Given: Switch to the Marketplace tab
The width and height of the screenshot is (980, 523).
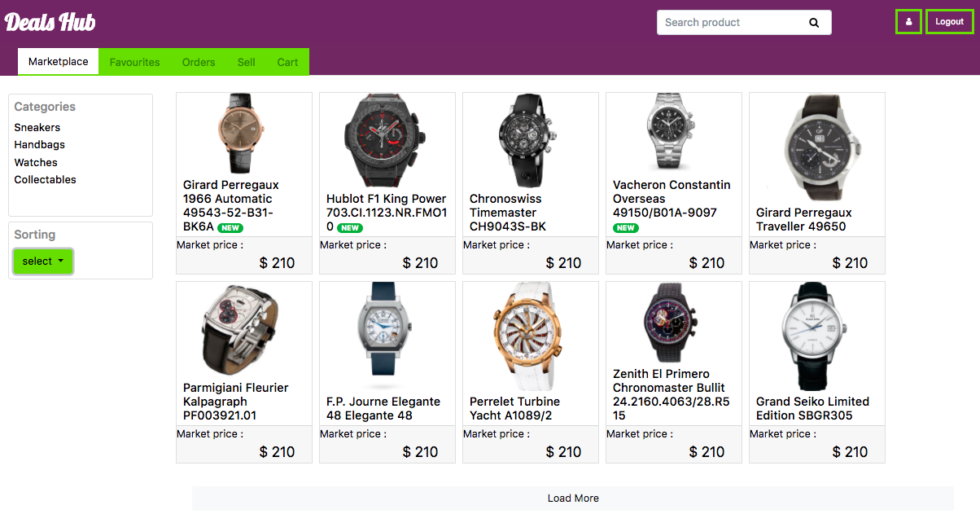Looking at the screenshot, I should (x=59, y=62).
